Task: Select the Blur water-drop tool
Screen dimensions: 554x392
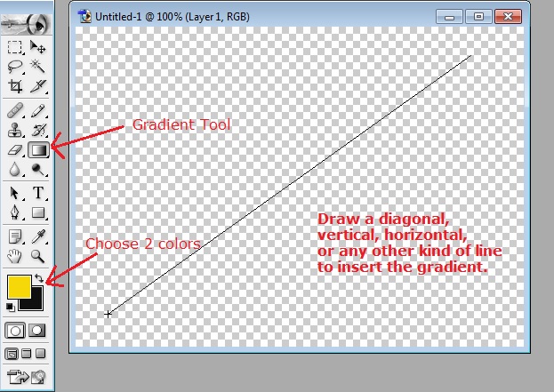Action: pyautogui.click(x=15, y=170)
